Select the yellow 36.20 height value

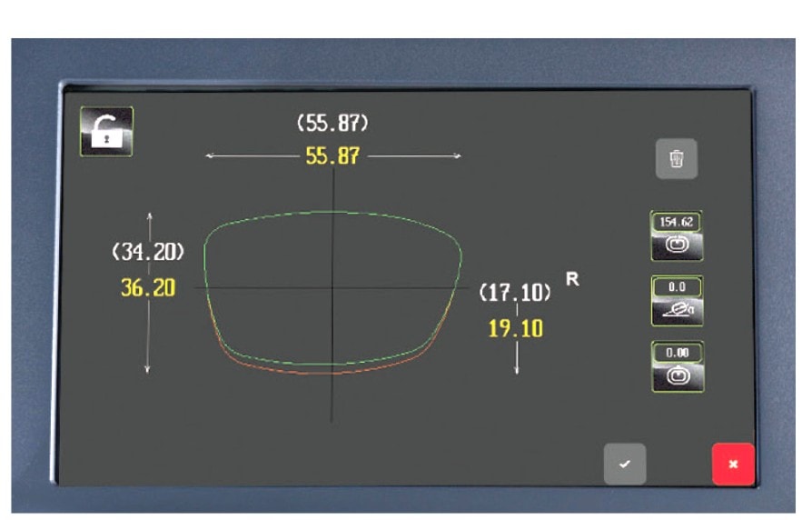(x=148, y=288)
